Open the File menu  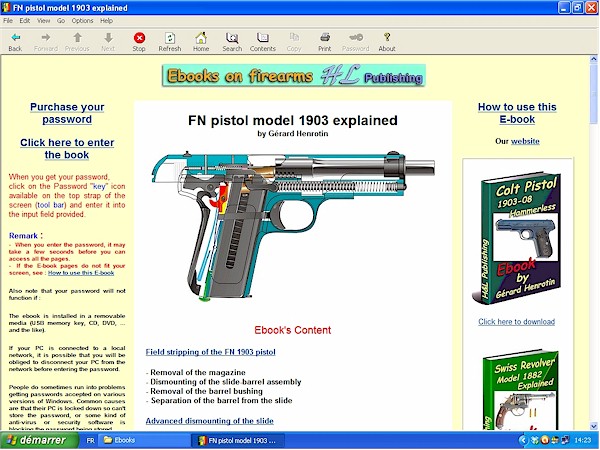click(x=8, y=21)
